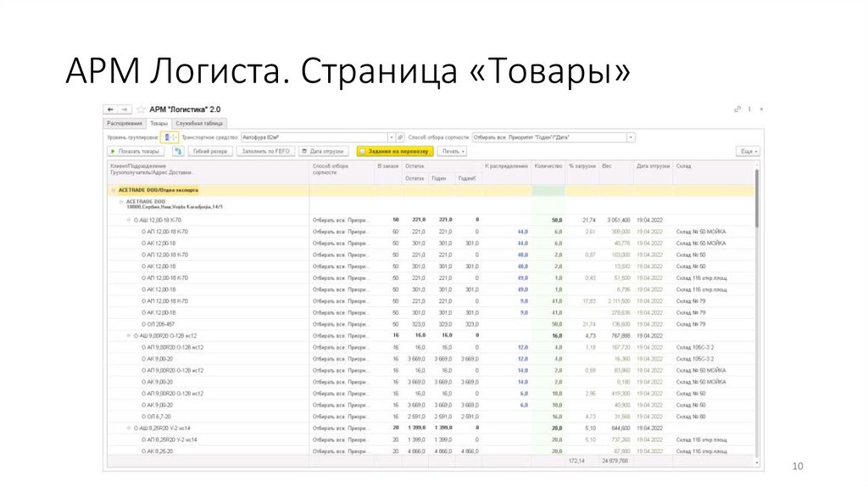This screenshot has width=868, height=487.
Task: Click Заполнить по FEFO button
Action: [265, 151]
